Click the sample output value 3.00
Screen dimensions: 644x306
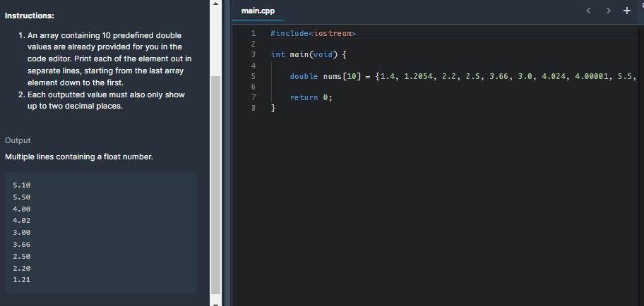22,232
